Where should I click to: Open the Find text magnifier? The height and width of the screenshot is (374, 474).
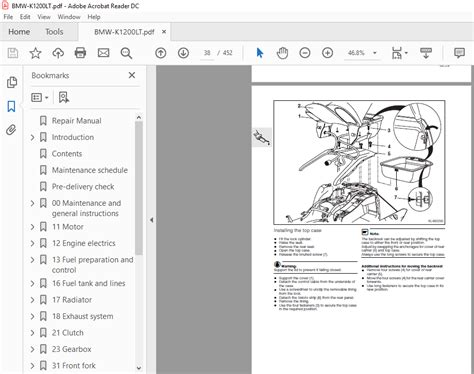(x=126, y=53)
